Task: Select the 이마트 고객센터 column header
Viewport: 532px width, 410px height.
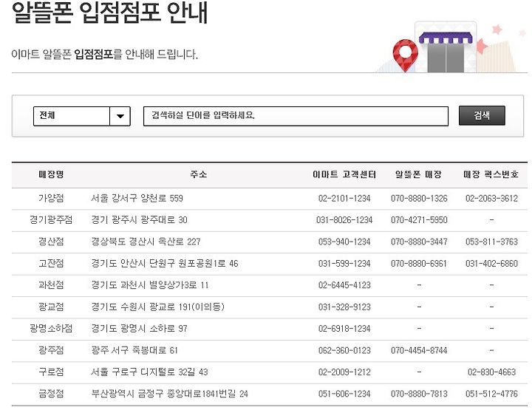Action: pos(344,174)
